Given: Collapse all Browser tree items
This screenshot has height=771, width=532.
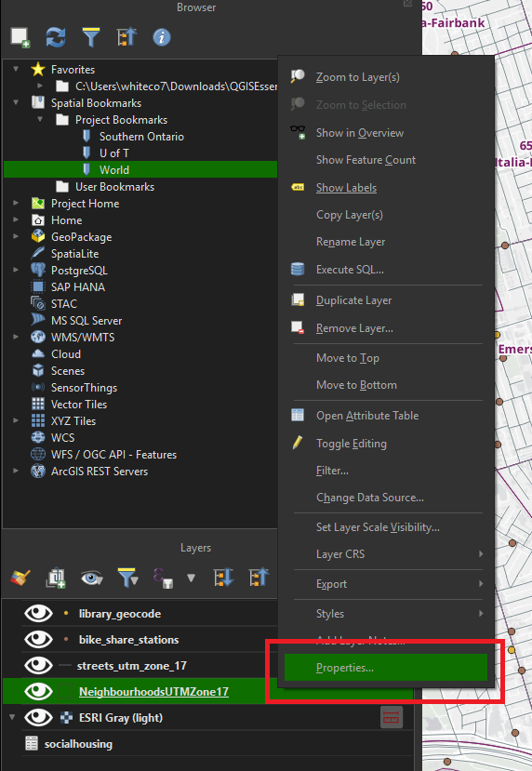Looking at the screenshot, I should (126, 37).
